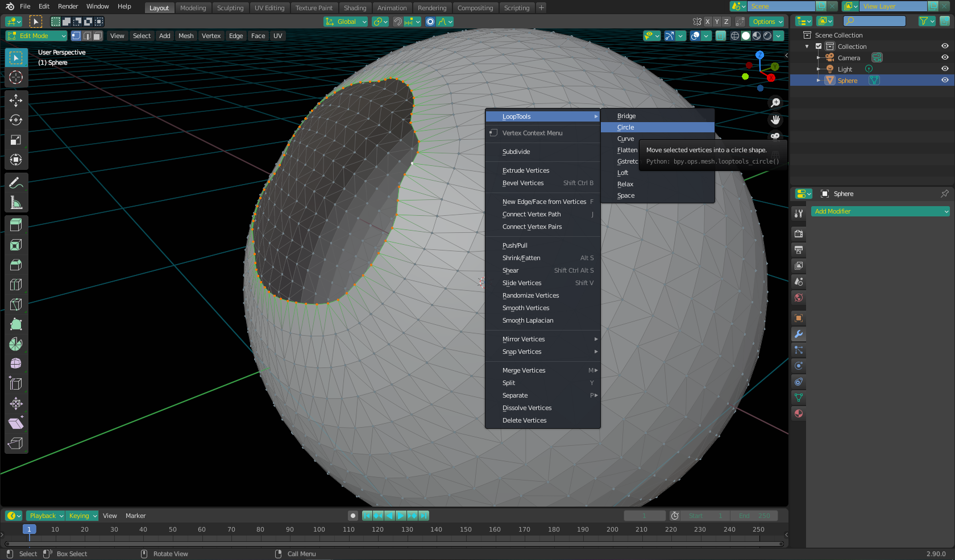Select the Loop Cut tool
The width and height of the screenshot is (955, 560).
coord(16,285)
